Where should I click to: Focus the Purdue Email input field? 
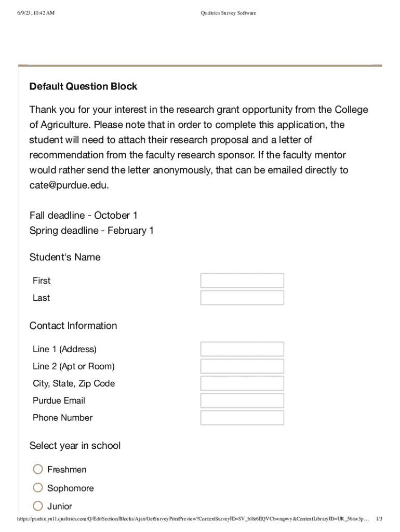[x=242, y=401]
